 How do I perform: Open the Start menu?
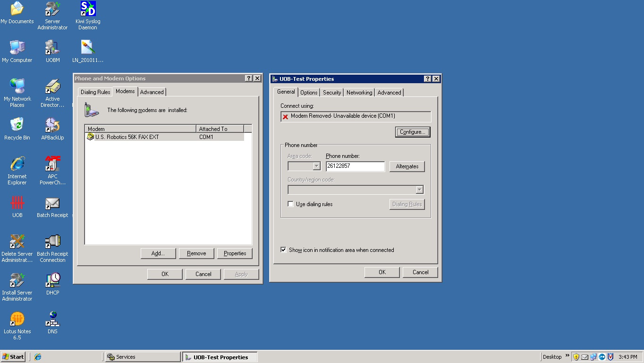pyautogui.click(x=13, y=357)
